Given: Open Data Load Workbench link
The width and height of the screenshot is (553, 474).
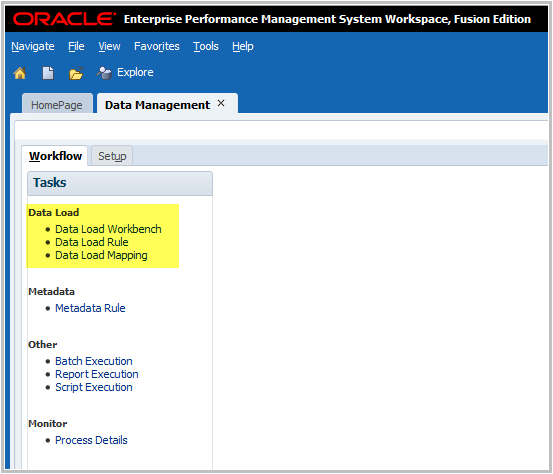Looking at the screenshot, I should (108, 229).
